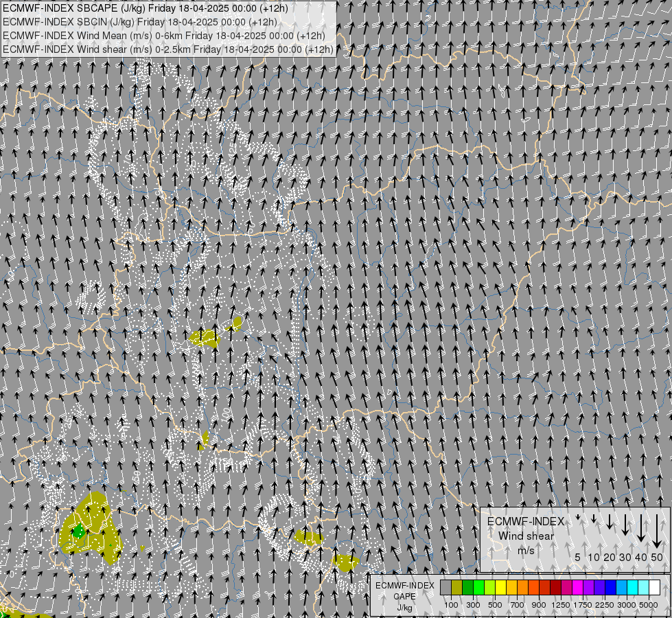This screenshot has height=618, width=672.
Task: Click the dark green CAPE legend swatch
Action: tap(467, 588)
